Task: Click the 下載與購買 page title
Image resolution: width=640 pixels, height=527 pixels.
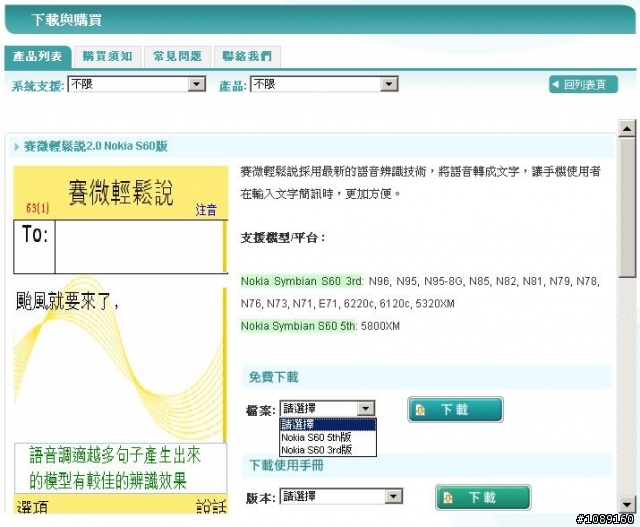Action: point(66,20)
